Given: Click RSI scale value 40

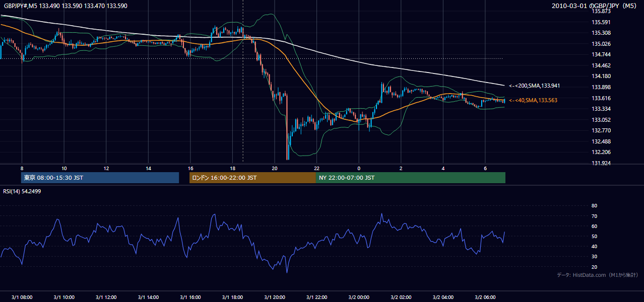Looking at the screenshot, I should (594, 246).
